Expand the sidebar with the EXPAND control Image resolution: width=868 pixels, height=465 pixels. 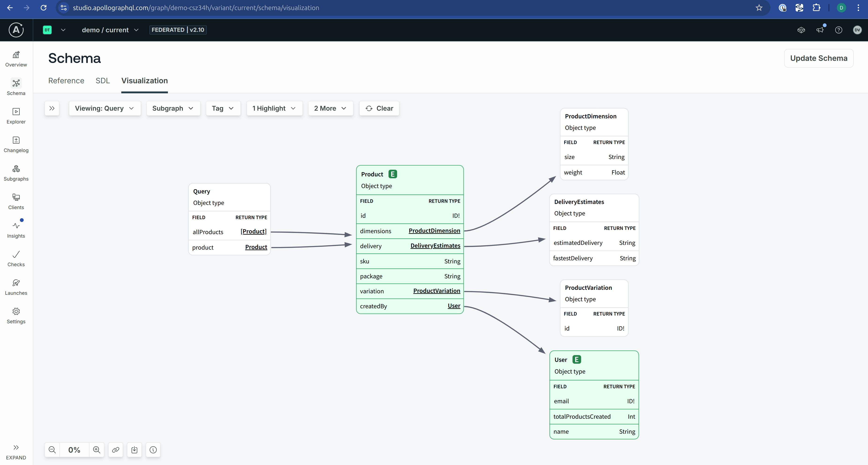pos(16,452)
